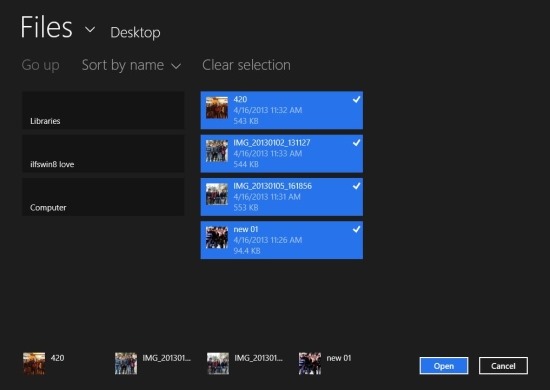Open the ilfswin8 love folder tile

103,154
